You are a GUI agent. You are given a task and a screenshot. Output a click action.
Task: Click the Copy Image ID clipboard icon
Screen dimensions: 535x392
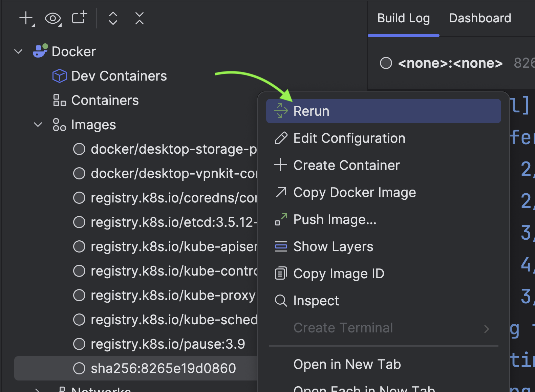click(281, 274)
